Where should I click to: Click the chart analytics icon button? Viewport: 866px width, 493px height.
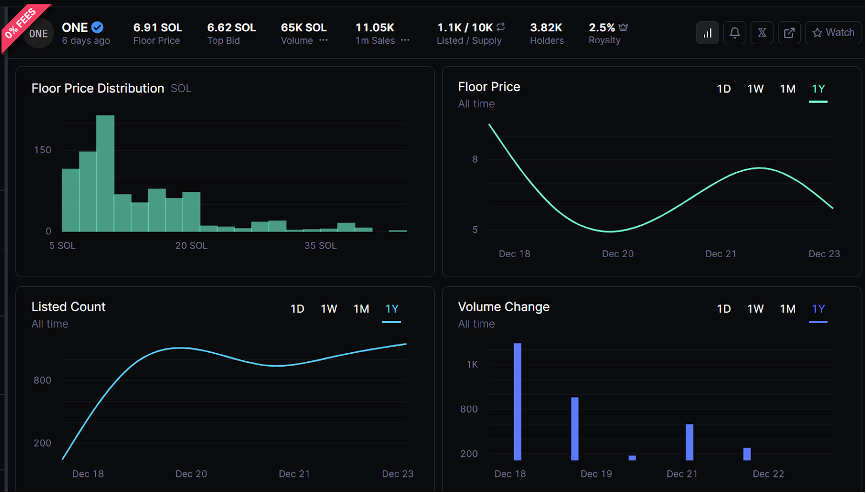point(708,33)
